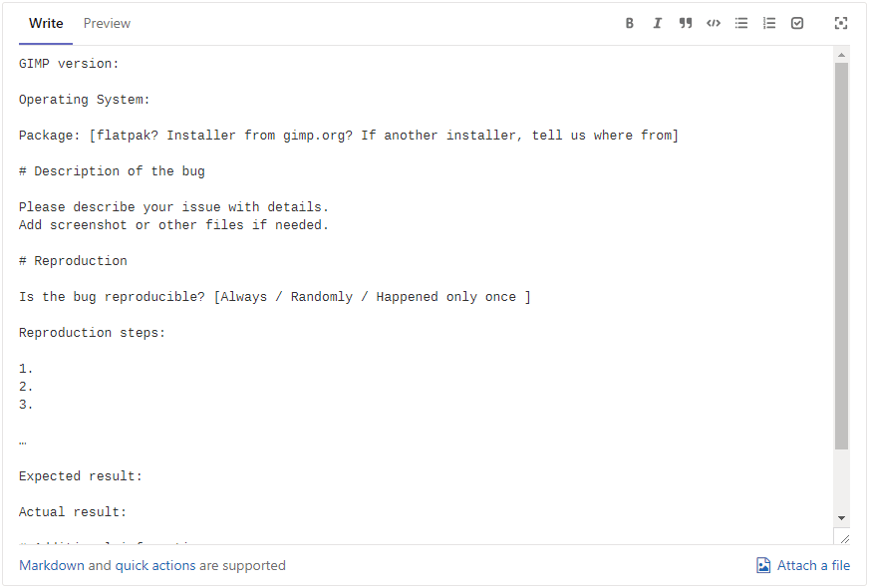Add a bullet list
The width and height of the screenshot is (869, 588).
(x=741, y=23)
